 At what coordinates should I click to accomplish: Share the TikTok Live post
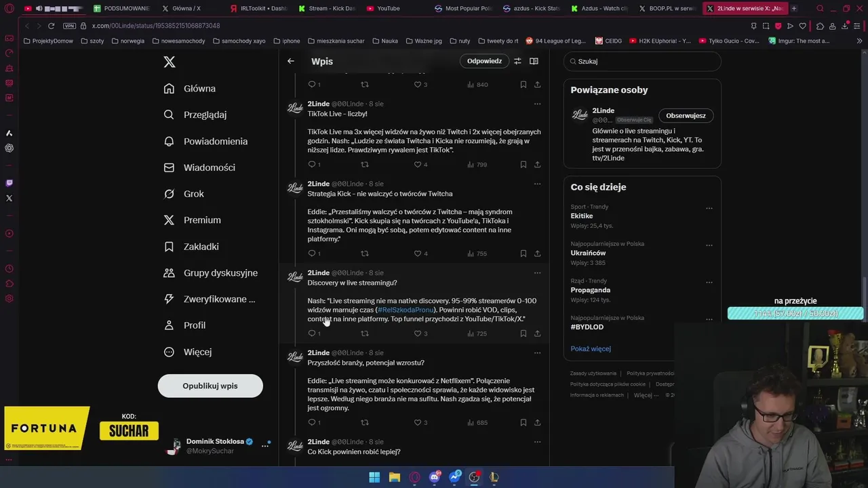(537, 165)
